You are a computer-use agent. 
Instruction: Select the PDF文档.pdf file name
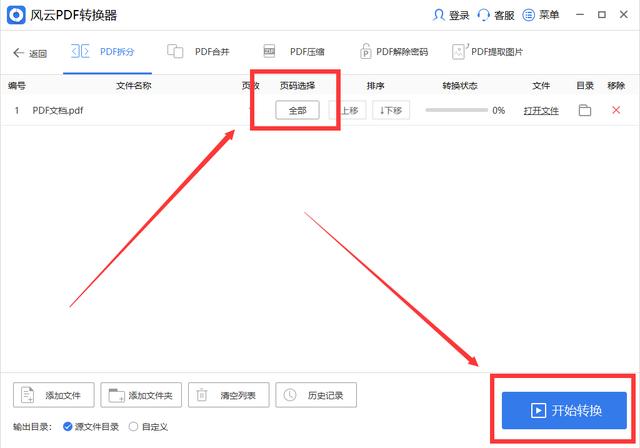click(x=58, y=111)
